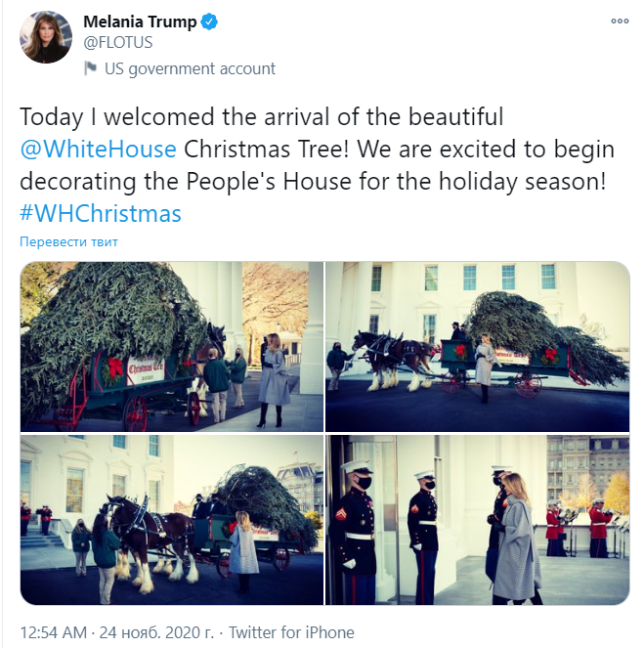Open the @FLOTUS handle link
The height and width of the screenshot is (648, 644).
118,42
